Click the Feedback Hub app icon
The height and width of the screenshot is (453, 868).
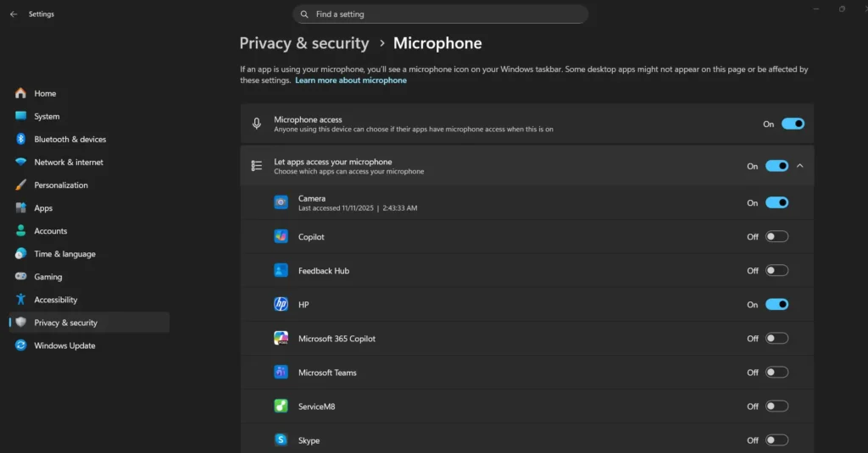click(x=281, y=270)
